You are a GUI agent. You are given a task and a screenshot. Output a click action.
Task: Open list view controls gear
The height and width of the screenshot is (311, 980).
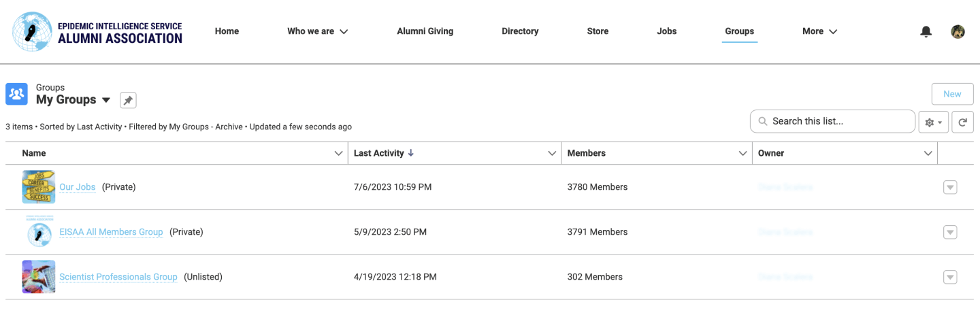(933, 122)
